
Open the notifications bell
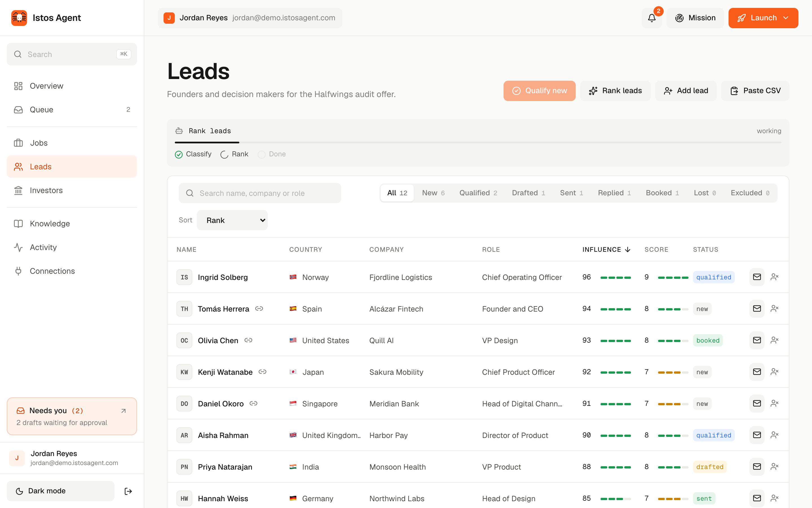coord(652,18)
